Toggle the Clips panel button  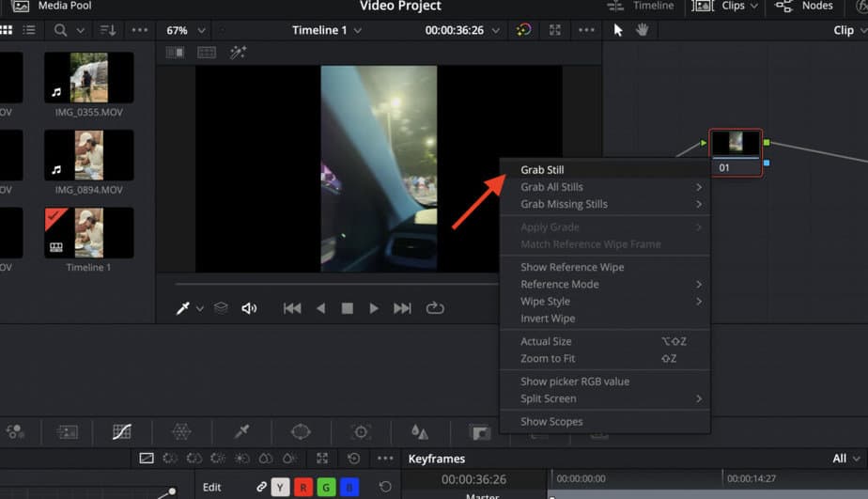pyautogui.click(x=718, y=6)
